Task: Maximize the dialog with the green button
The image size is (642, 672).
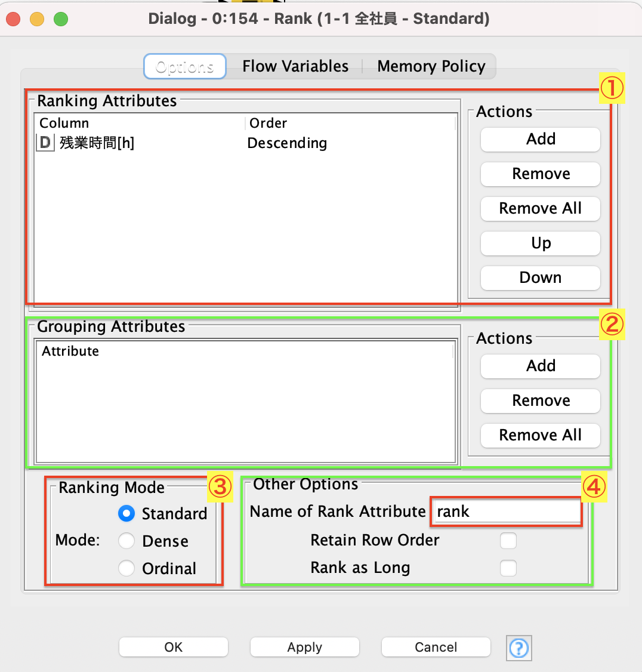Action: pyautogui.click(x=61, y=19)
